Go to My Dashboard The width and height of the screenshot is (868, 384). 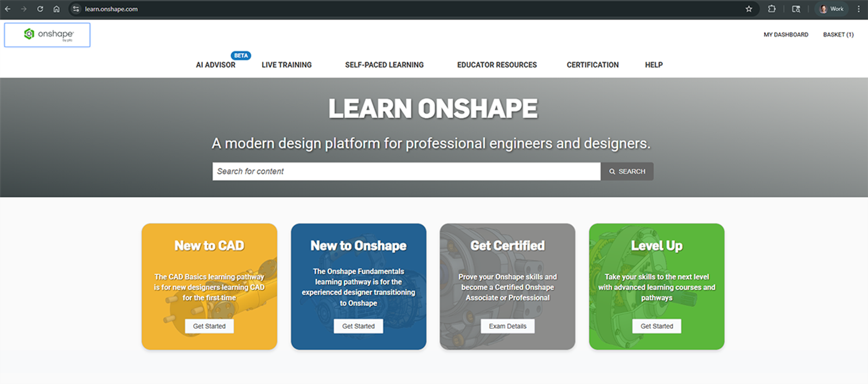[x=786, y=35]
